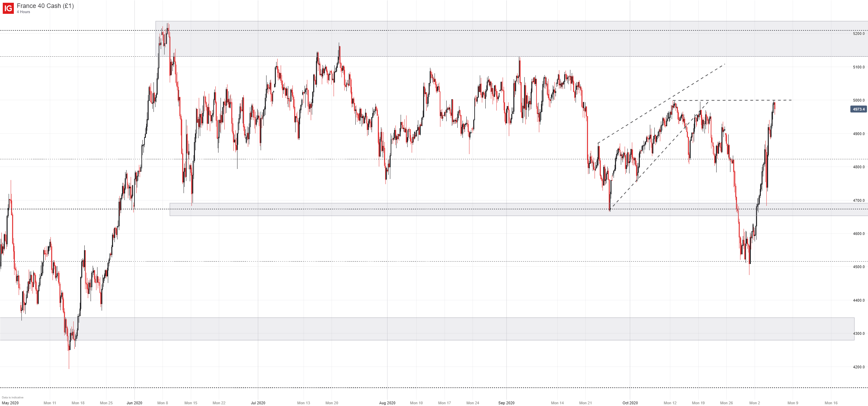Screen dimensions: 868x406
Task: Click the 4500.0 price axis label
Action: coord(859,267)
